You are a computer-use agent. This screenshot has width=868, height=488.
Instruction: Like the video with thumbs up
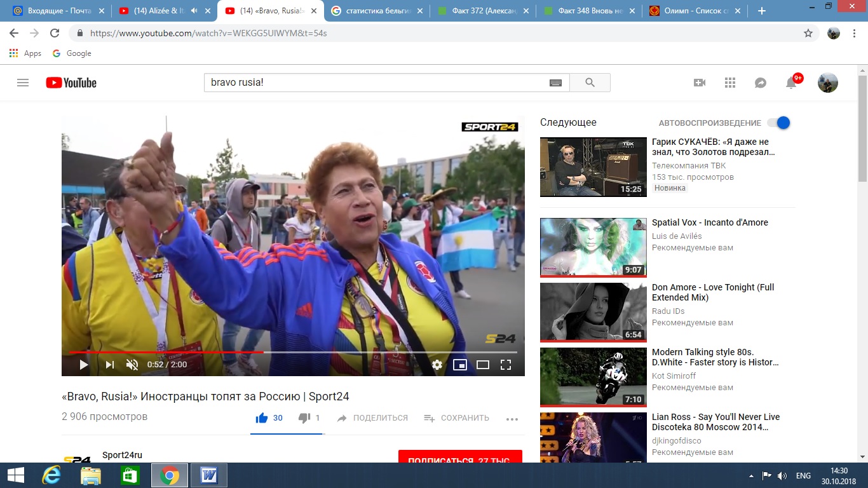point(261,418)
